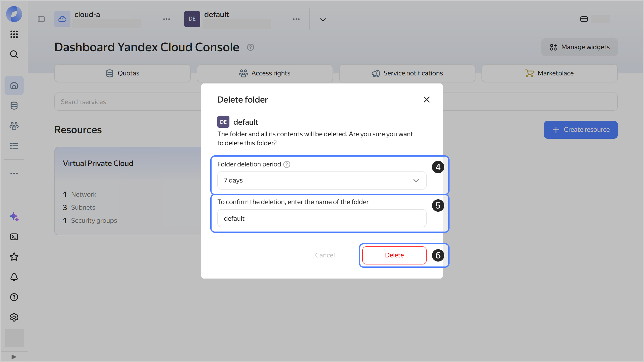Open the settings gear in sidebar

coord(14,317)
